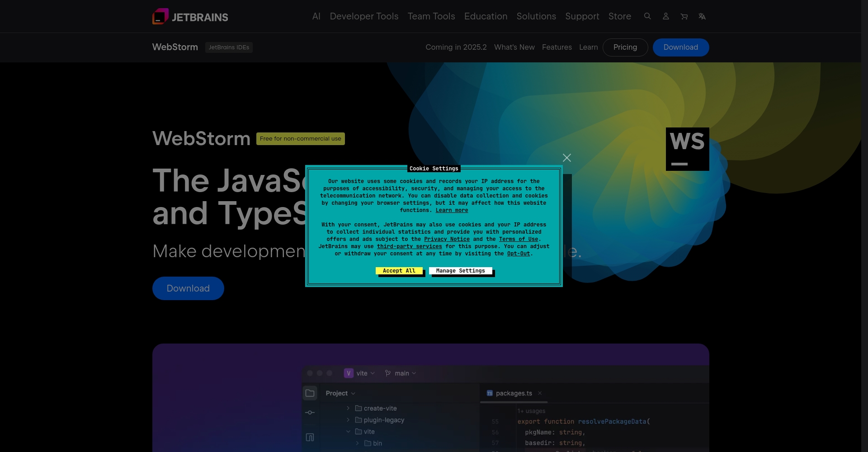This screenshot has height=452, width=868.
Task: Click the structure icon in IDE sidebar
Action: [x=310, y=437]
